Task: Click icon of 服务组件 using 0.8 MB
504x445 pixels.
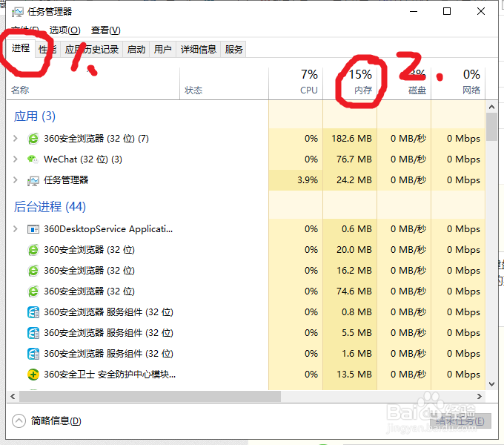Action: 33,312
